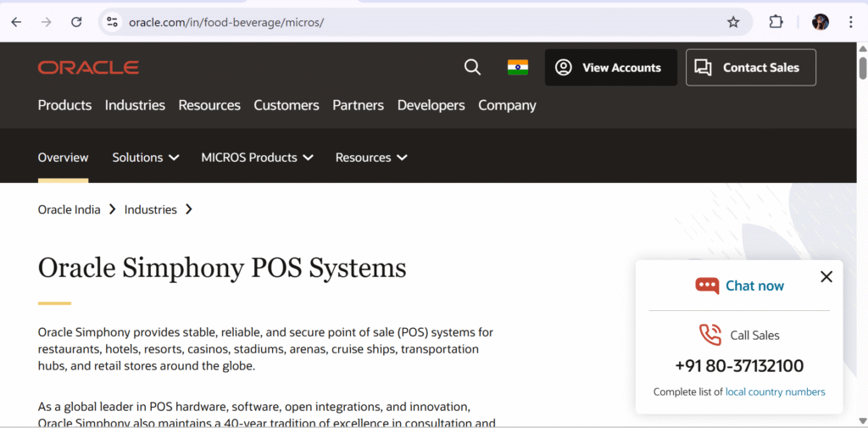Viewport: 868px width, 428px height.
Task: Open the Developers menu
Action: click(x=431, y=105)
